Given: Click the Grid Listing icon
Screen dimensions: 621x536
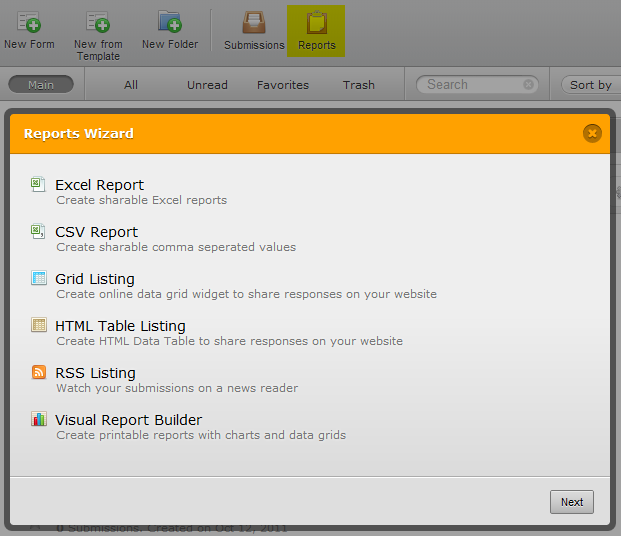Looking at the screenshot, I should [39, 279].
